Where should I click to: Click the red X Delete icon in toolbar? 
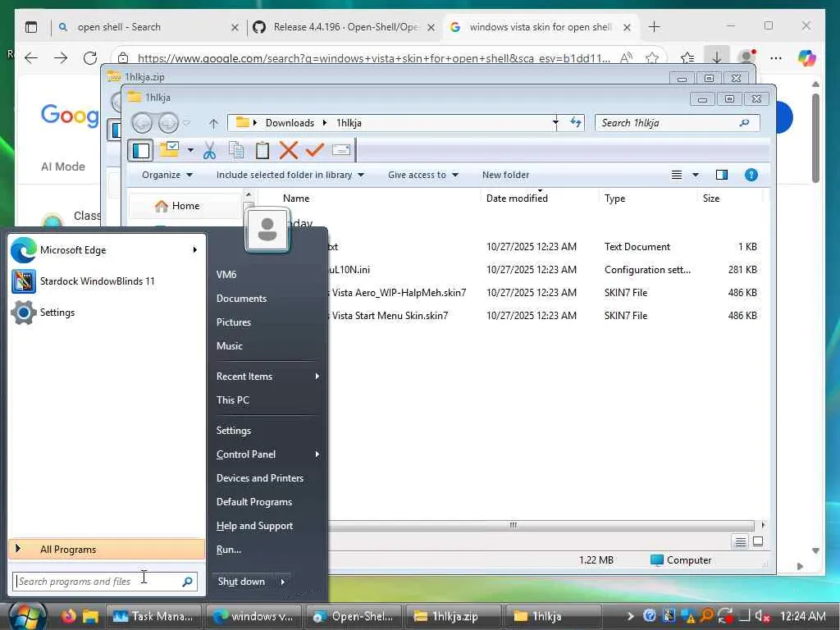point(288,151)
